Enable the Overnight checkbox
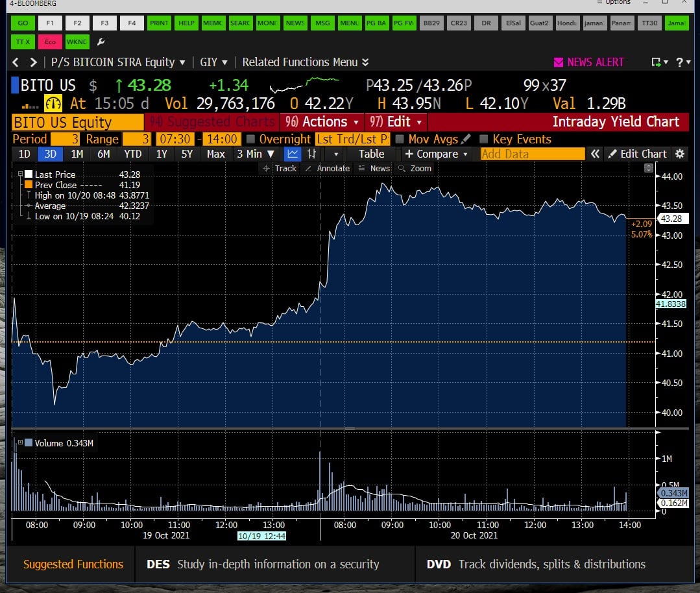 pos(250,139)
